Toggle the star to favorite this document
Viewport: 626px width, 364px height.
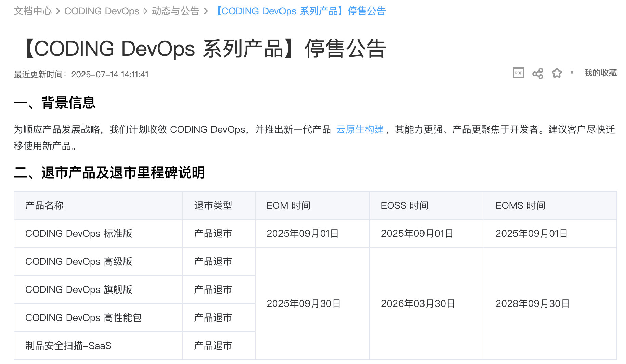pos(557,73)
